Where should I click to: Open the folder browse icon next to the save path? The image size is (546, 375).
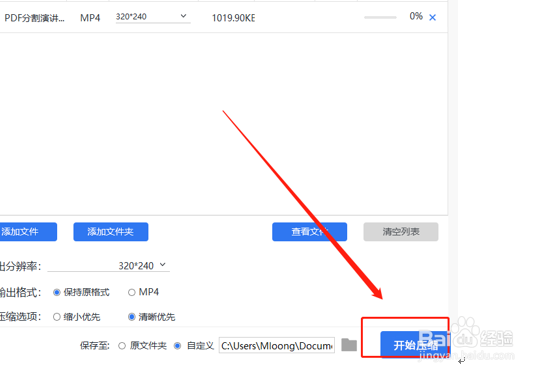pyautogui.click(x=349, y=345)
